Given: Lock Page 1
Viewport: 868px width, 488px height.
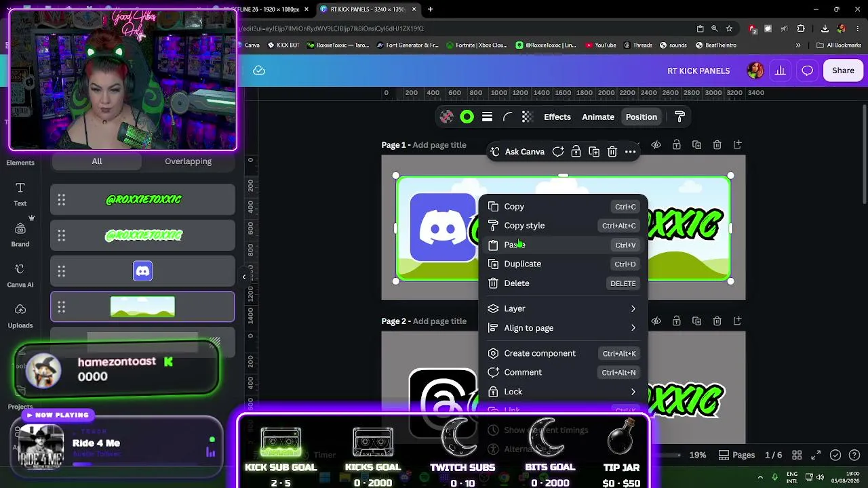Looking at the screenshot, I should click(x=676, y=145).
